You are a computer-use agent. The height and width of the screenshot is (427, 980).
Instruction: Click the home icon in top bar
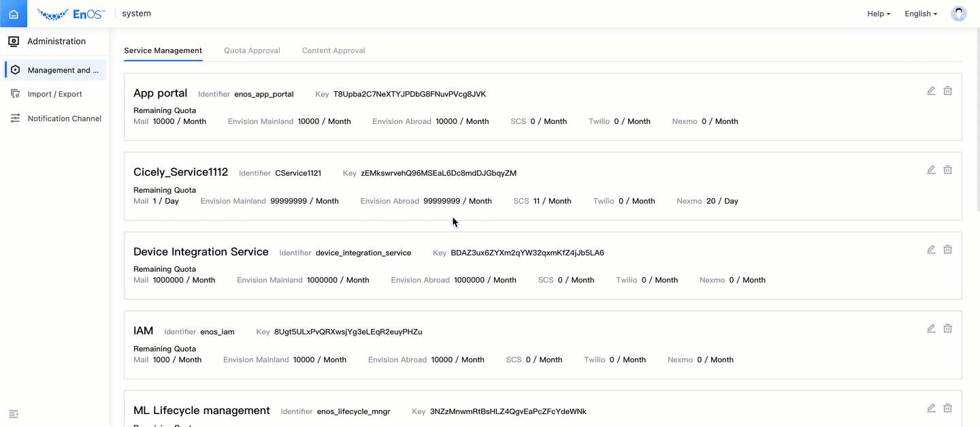click(x=14, y=14)
